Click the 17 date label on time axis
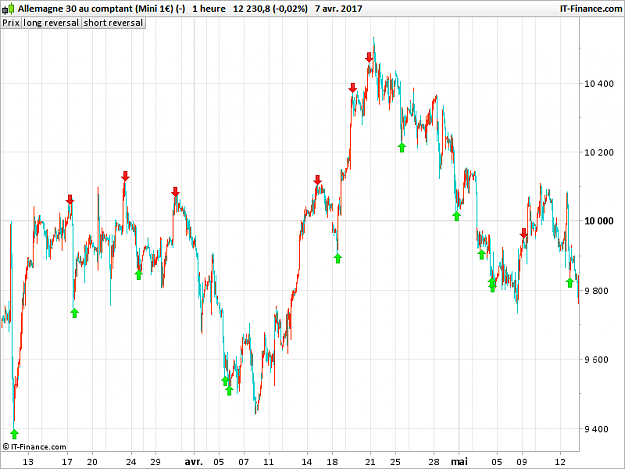625x469 pixels. [x=67, y=462]
